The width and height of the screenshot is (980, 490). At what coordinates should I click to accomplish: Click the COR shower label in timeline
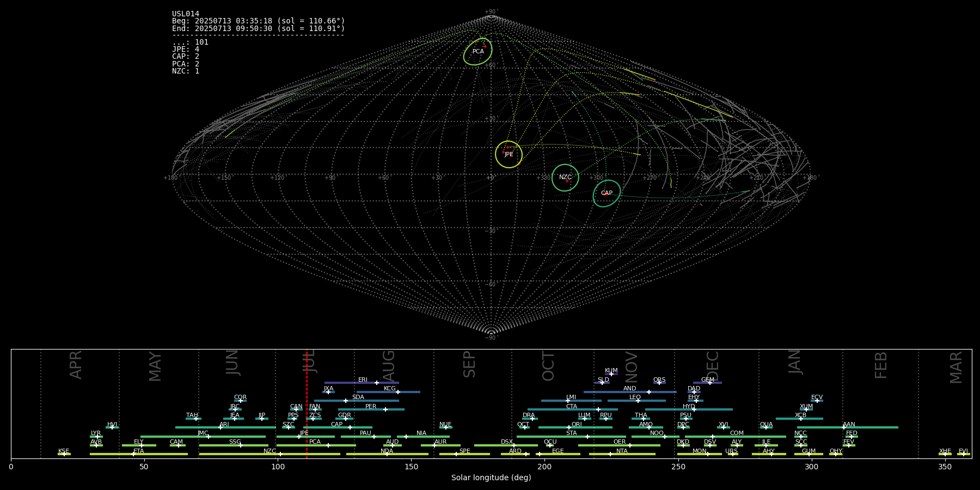[240, 397]
